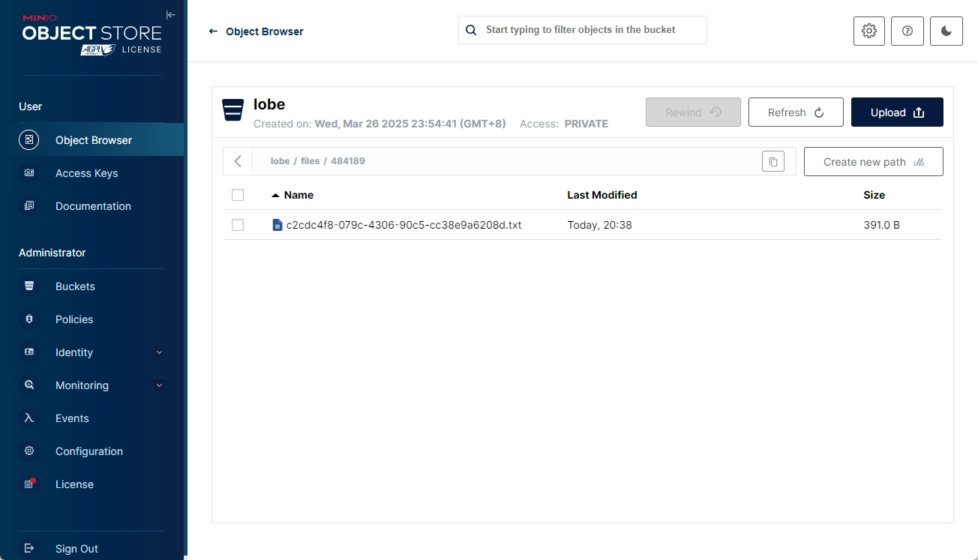Screen dimensions: 978x560
Task: Click the lobe bucket icon
Action: click(233, 109)
